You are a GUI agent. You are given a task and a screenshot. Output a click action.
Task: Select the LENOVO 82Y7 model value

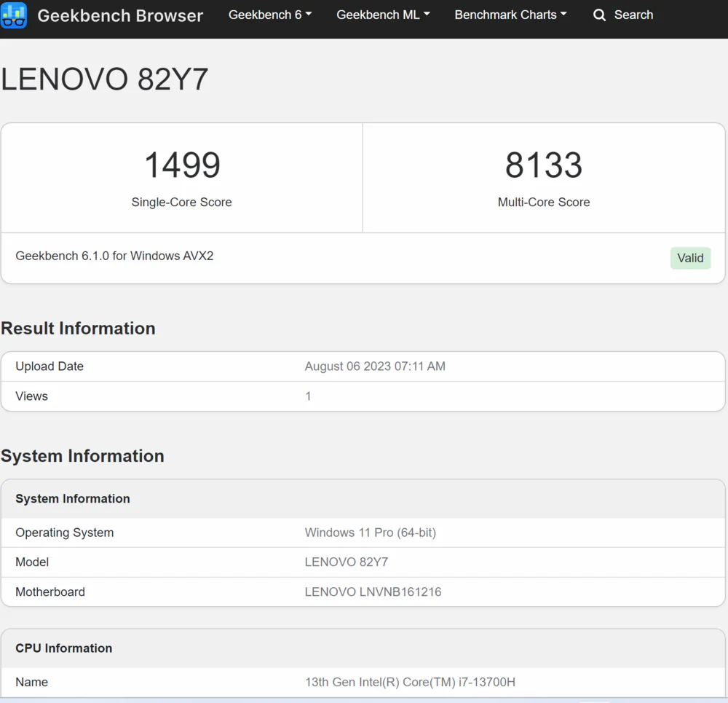pos(347,562)
